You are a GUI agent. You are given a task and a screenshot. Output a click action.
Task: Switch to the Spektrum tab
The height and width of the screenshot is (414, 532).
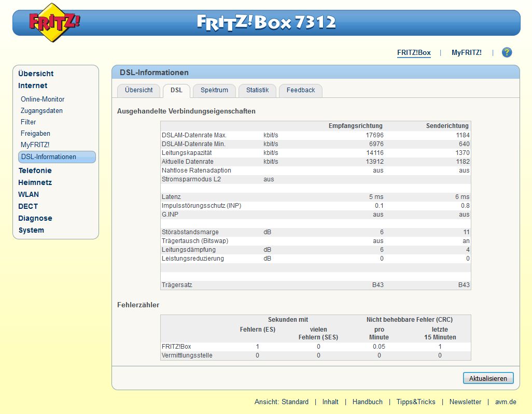pyautogui.click(x=214, y=90)
